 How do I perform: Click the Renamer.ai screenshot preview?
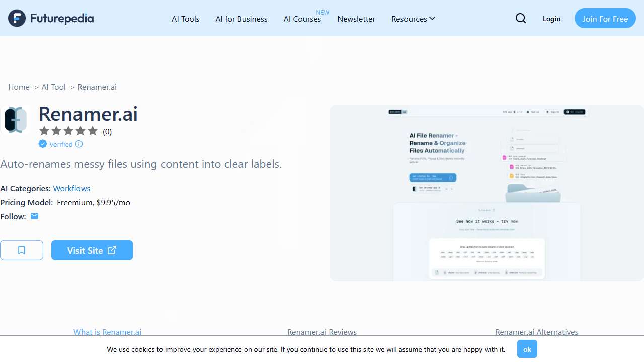[487, 193]
